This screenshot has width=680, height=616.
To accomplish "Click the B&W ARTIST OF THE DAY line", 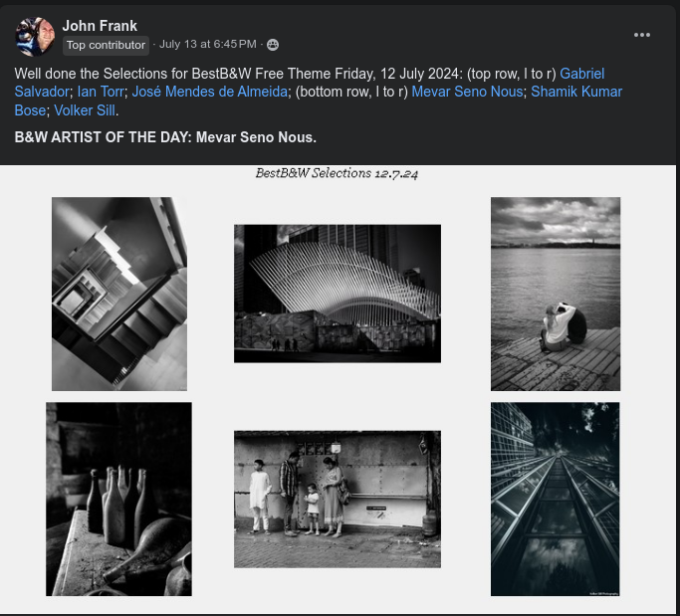I will click(x=165, y=136).
